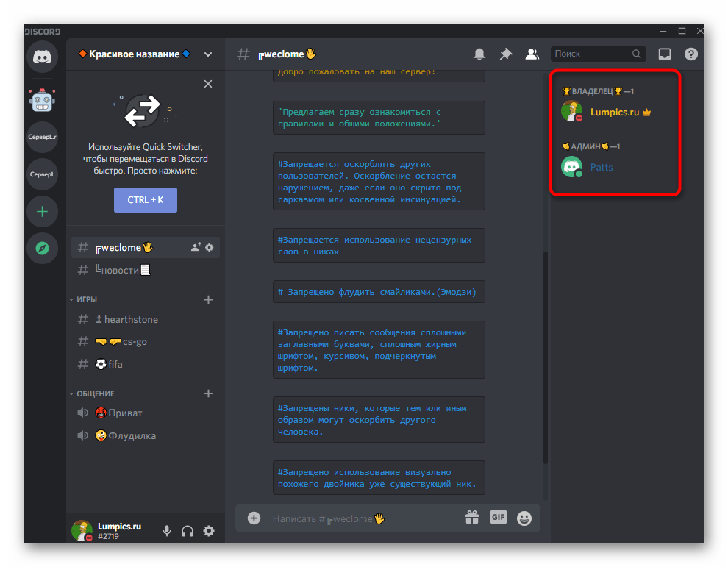Collapse the ИГРЫ channel category
This screenshot has height=567, width=728.
(x=87, y=300)
